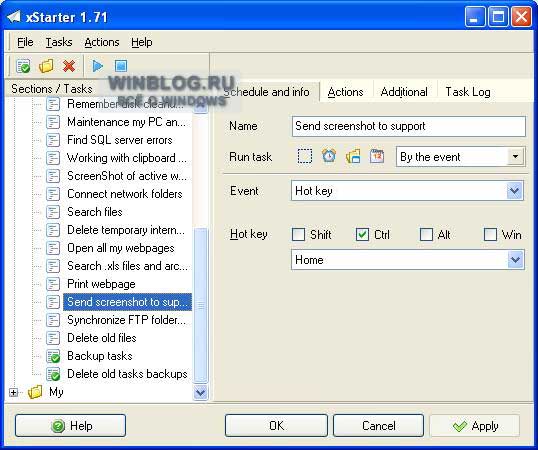Screen dimensions: 538x450
Task: Enable the Win hot key checkbox
Action: coord(490,235)
